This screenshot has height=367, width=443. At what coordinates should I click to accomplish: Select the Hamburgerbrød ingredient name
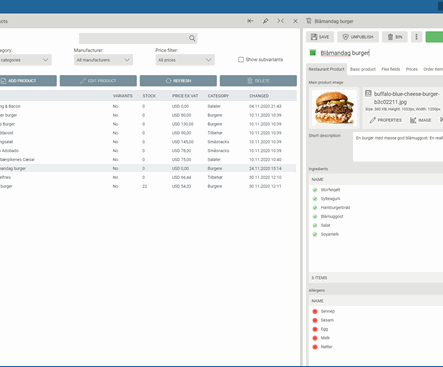pyautogui.click(x=335, y=208)
